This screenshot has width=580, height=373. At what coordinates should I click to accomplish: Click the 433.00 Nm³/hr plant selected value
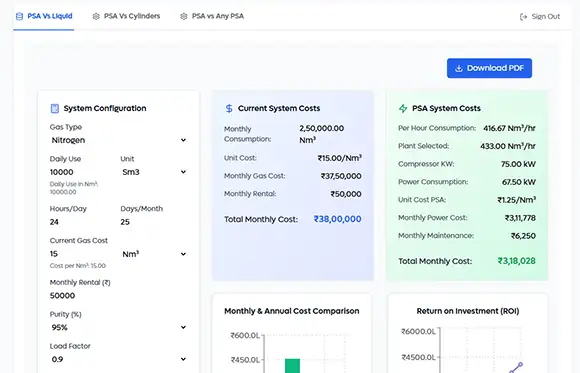click(x=508, y=146)
